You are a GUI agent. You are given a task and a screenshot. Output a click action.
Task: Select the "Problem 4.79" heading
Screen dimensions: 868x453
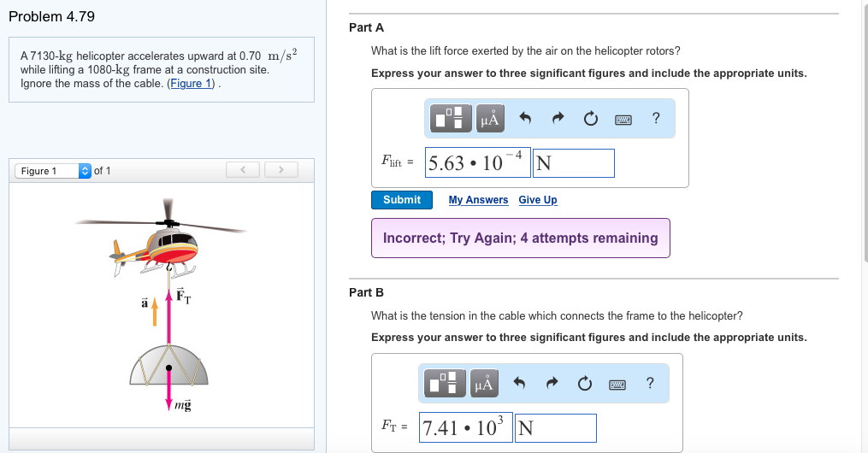click(x=52, y=16)
